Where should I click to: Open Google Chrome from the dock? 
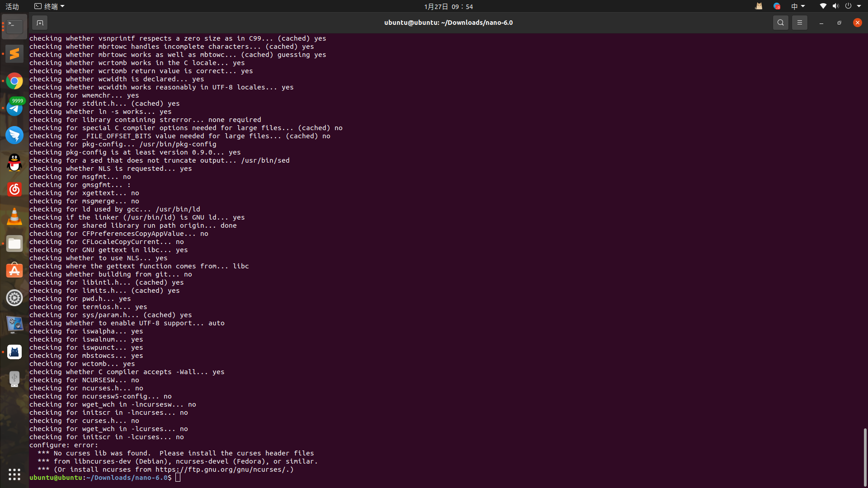tap(14, 81)
